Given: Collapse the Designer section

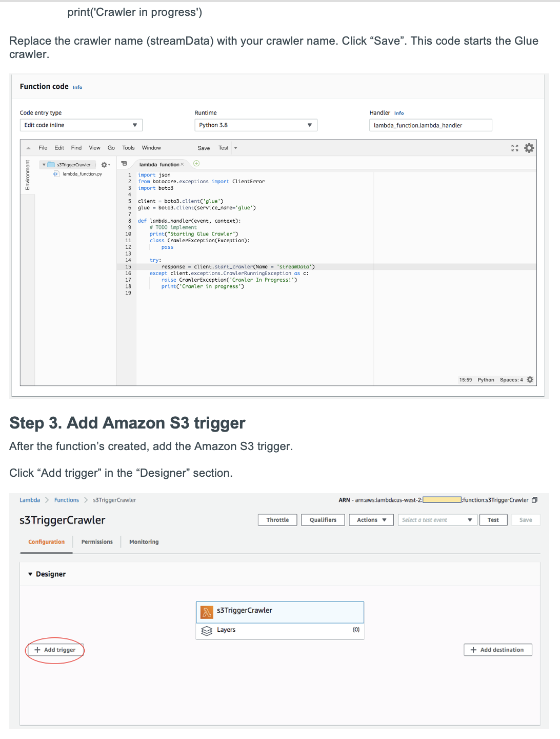Looking at the screenshot, I should [30, 574].
